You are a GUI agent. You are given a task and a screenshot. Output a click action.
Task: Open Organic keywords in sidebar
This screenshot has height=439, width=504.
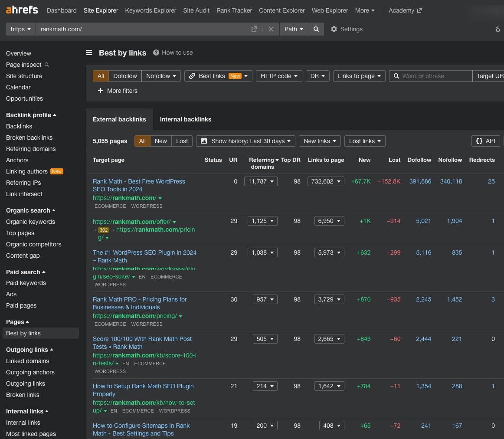pyautogui.click(x=30, y=222)
